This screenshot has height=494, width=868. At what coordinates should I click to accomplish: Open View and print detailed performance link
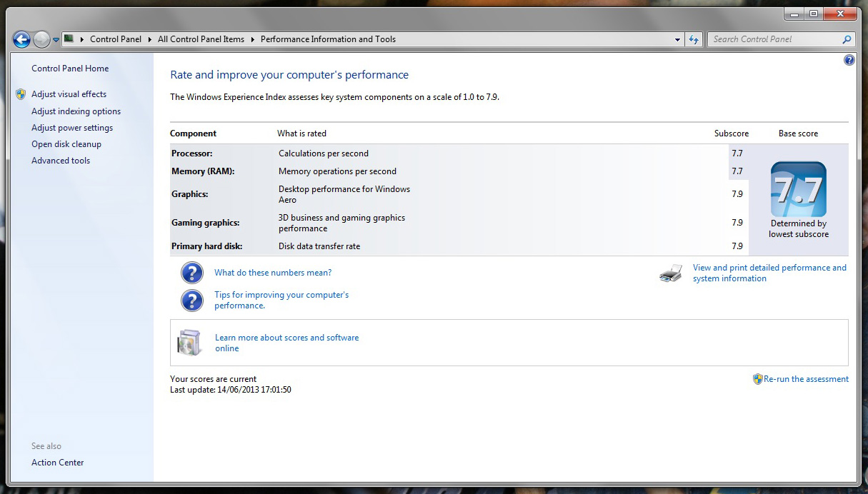point(769,273)
